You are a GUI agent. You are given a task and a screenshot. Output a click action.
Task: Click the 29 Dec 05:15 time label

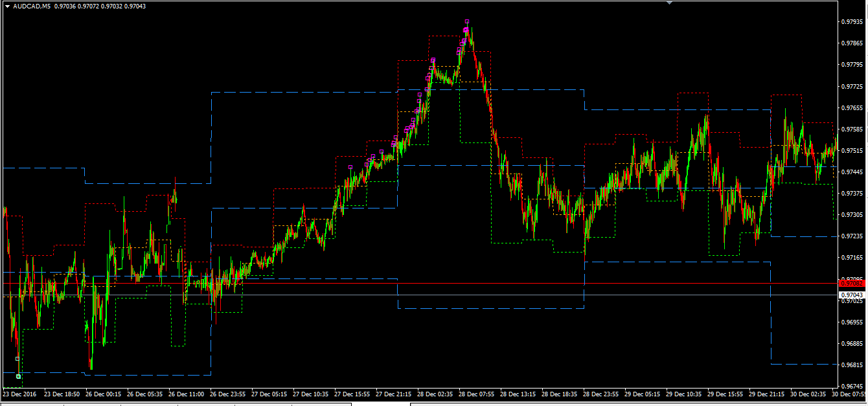[x=642, y=394]
